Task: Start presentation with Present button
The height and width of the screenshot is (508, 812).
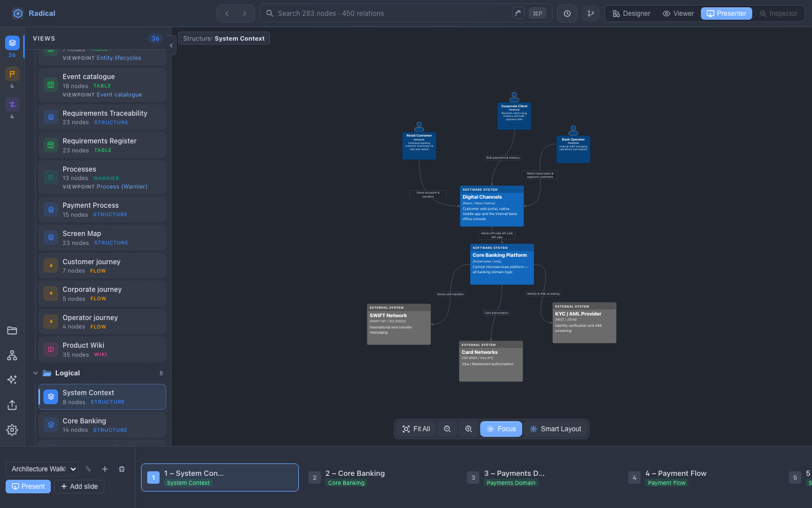Action: pyautogui.click(x=28, y=487)
